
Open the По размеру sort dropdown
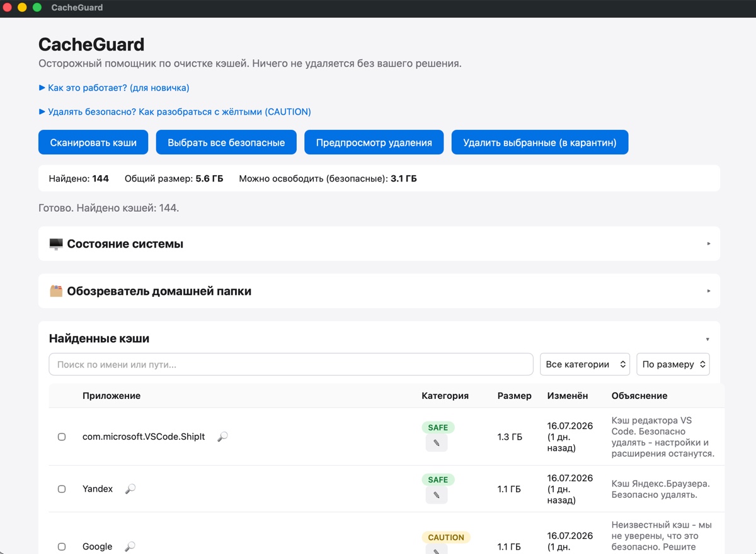[673, 364]
